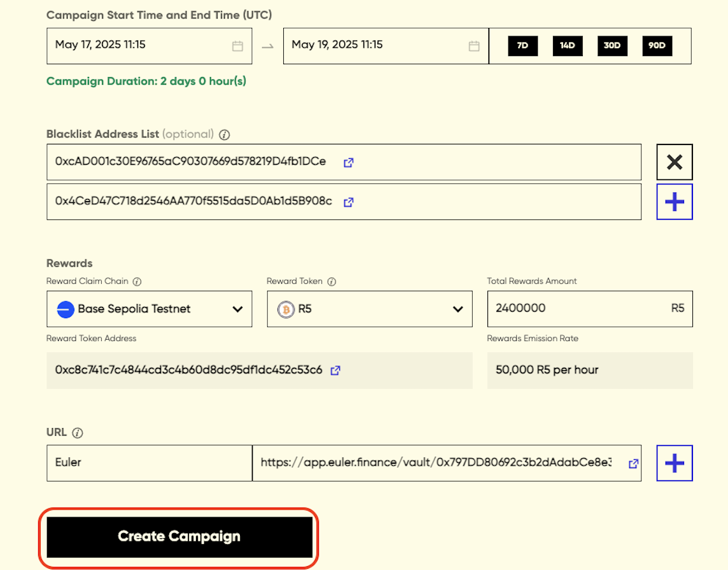Select the 30D duration preset

pos(612,46)
